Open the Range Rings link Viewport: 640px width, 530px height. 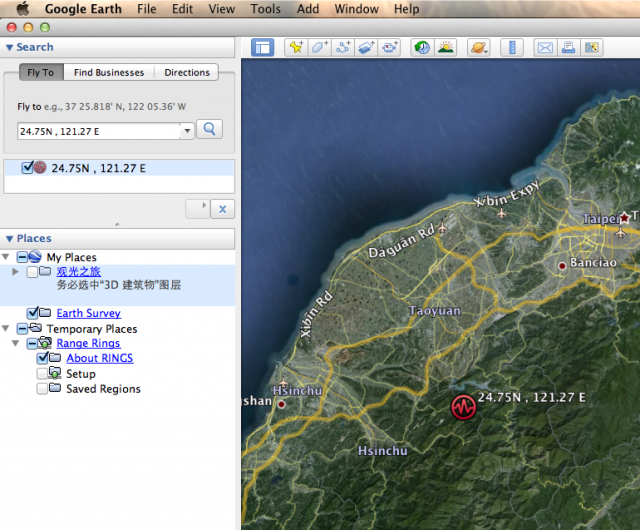(88, 343)
